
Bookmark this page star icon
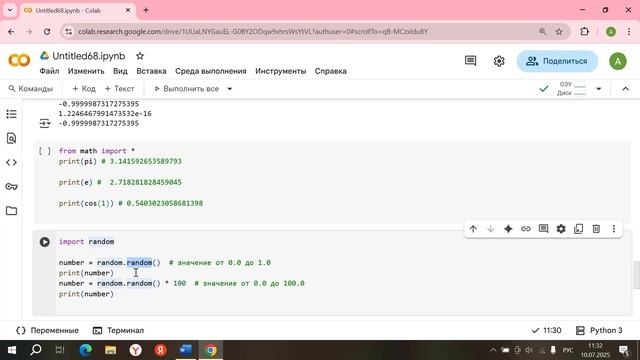coord(559,31)
